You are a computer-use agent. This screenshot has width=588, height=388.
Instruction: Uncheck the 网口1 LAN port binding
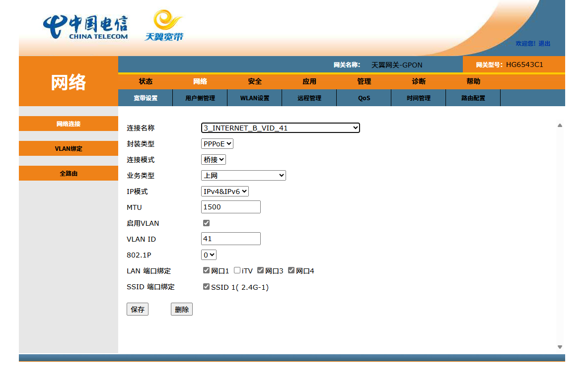click(x=206, y=270)
